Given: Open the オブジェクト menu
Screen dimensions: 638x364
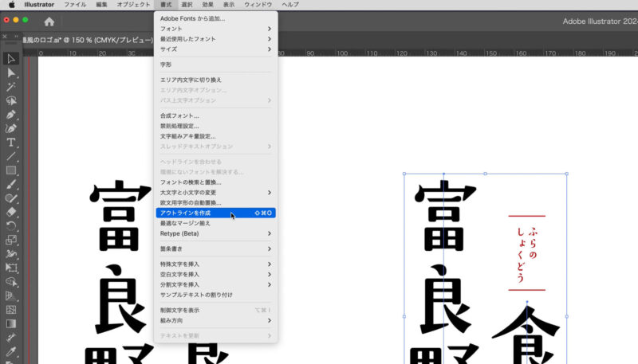Looking at the screenshot, I should (x=133, y=5).
